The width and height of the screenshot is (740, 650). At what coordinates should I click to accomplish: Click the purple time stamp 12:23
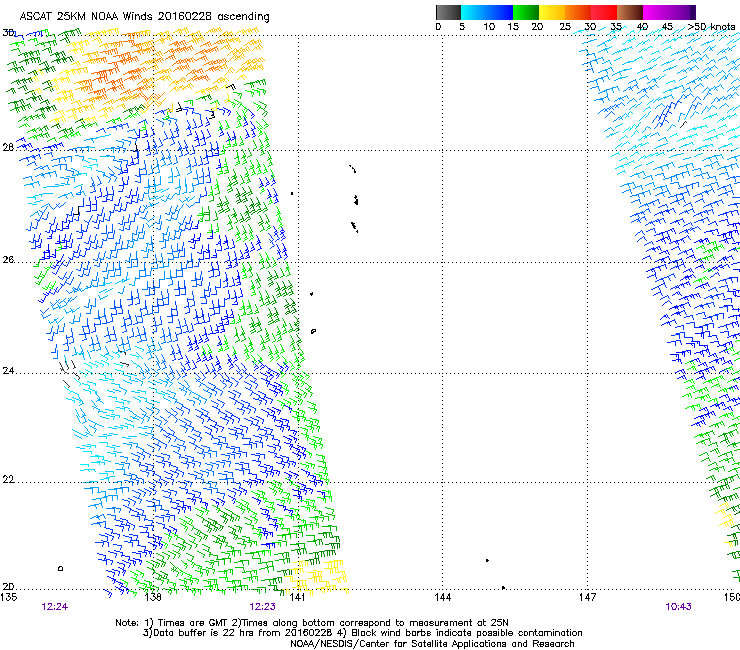click(x=262, y=607)
